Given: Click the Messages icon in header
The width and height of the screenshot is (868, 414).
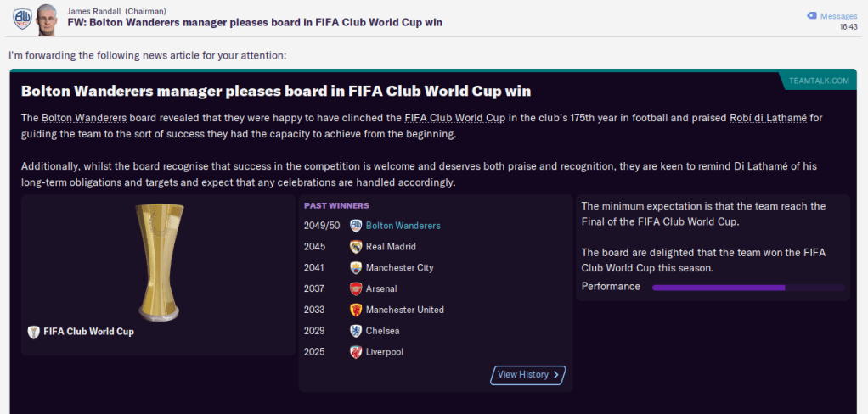Looking at the screenshot, I should (812, 16).
